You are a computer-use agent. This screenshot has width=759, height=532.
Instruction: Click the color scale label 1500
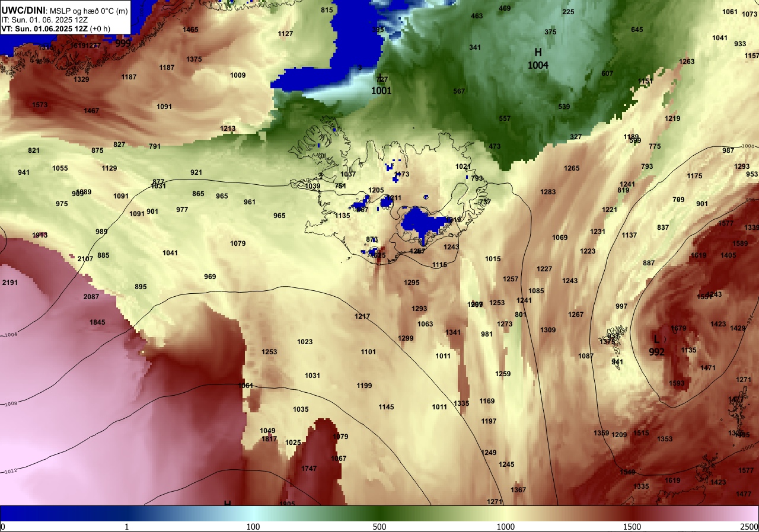click(632, 527)
